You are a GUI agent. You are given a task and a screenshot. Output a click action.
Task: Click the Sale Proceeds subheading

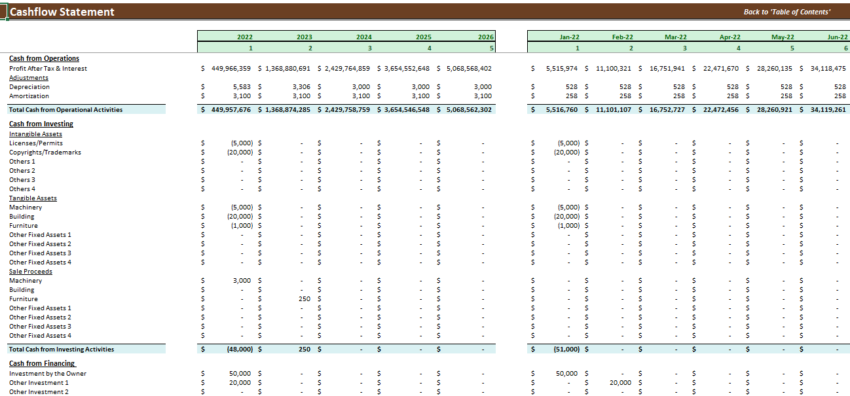(x=31, y=271)
